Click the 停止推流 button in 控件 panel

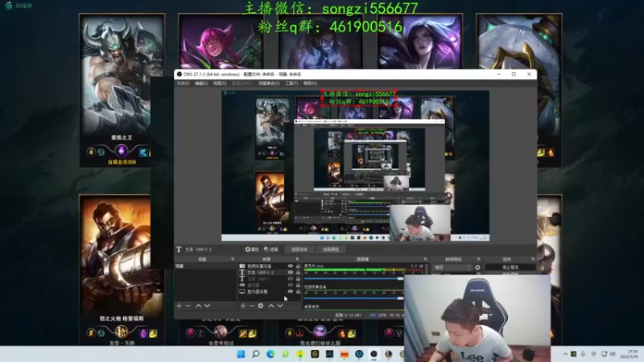510,267
